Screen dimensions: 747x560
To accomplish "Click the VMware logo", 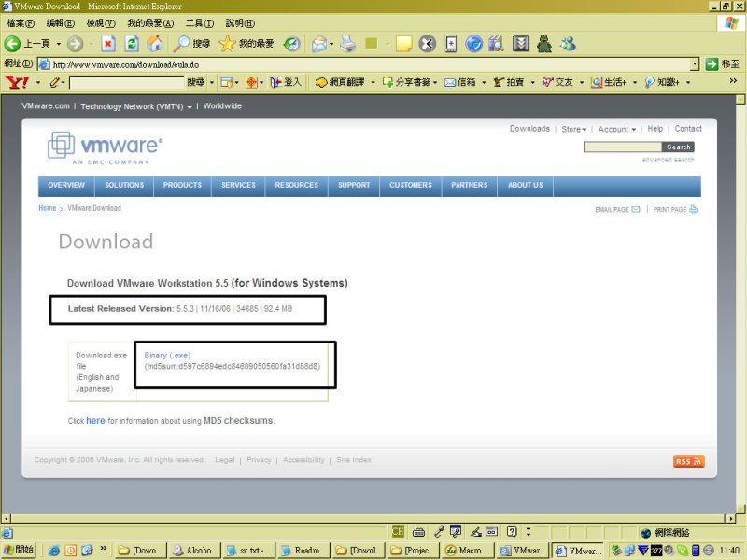I will point(106,148).
